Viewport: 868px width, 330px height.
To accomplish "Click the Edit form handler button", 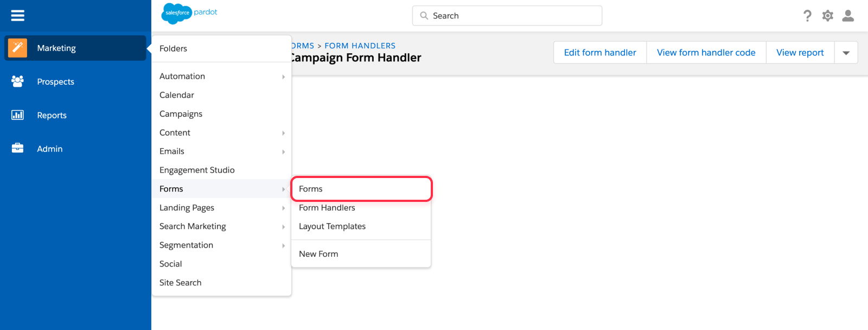I will (599, 52).
